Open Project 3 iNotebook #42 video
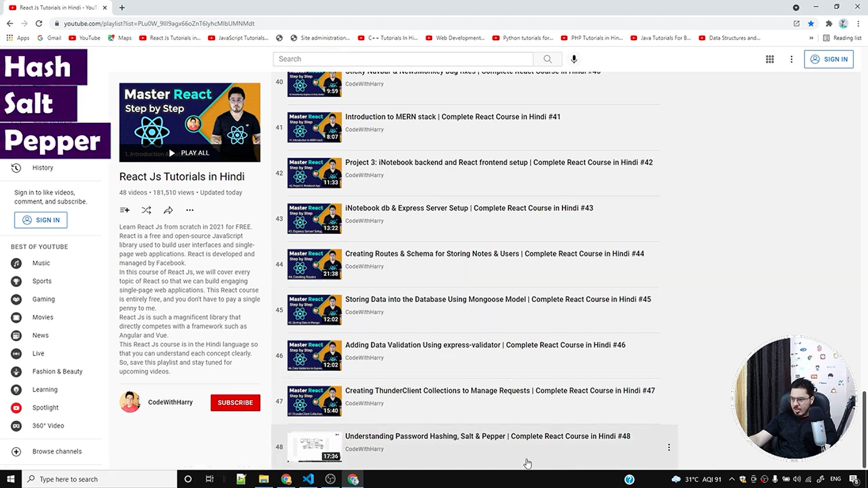868x488 pixels. (499, 162)
